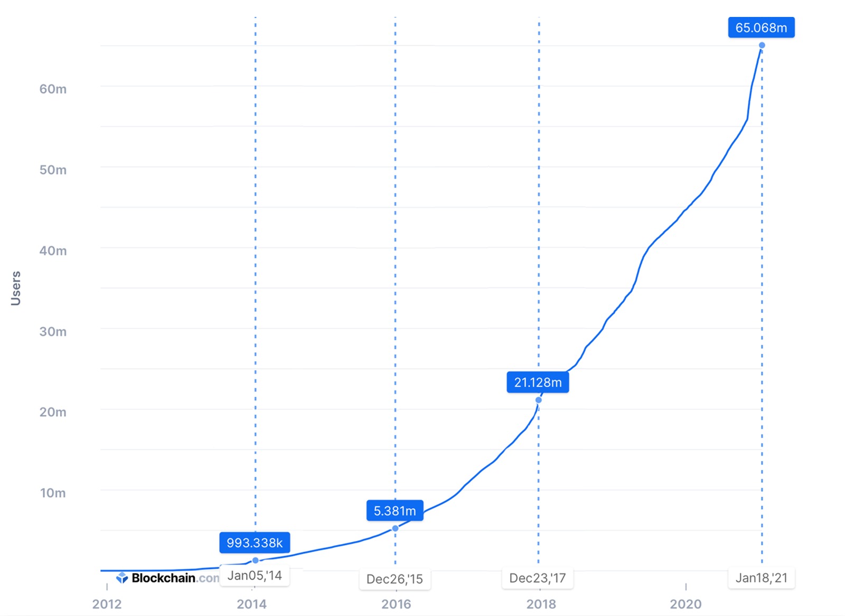This screenshot has height=616, width=845.
Task: Select the Jan18,'21 date label
Action: click(x=761, y=578)
